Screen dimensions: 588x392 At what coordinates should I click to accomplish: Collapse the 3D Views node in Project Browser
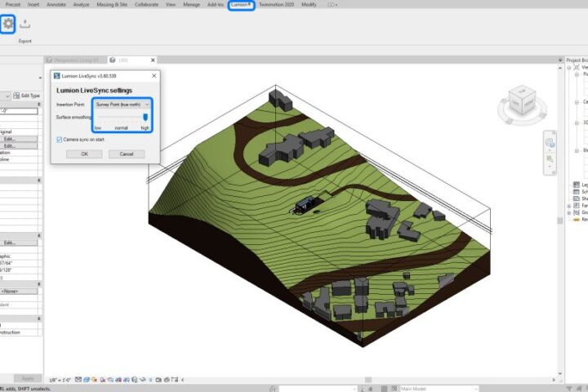tap(577, 122)
